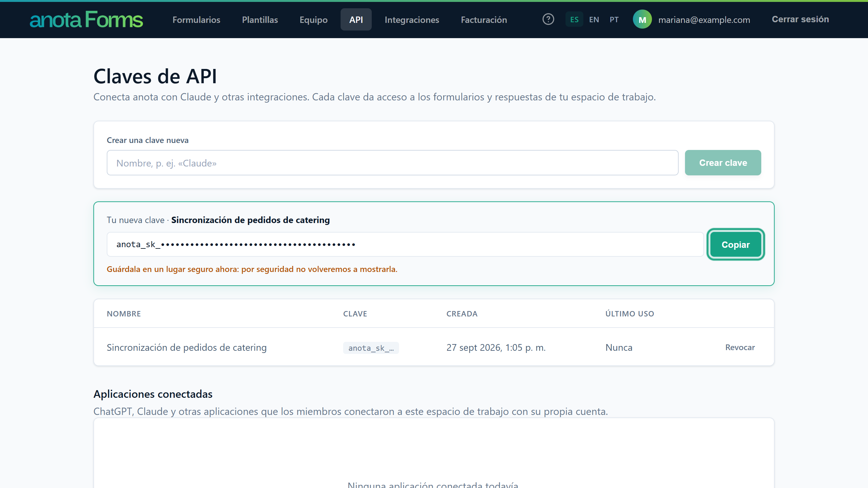The width and height of the screenshot is (868, 488).
Task: Open the Equipo page
Action: pyautogui.click(x=313, y=20)
